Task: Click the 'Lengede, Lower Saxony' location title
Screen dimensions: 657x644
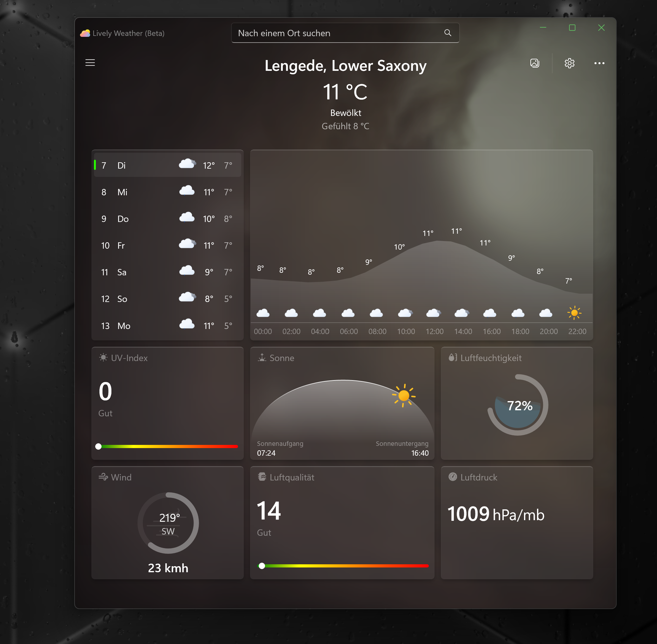Action: tap(345, 65)
